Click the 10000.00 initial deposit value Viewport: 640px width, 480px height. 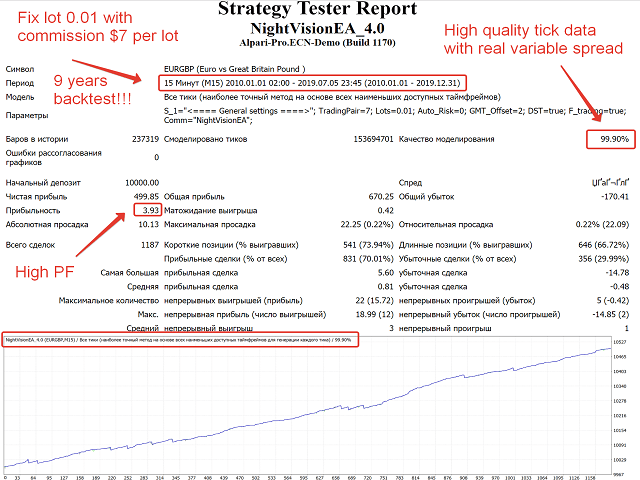142,182
